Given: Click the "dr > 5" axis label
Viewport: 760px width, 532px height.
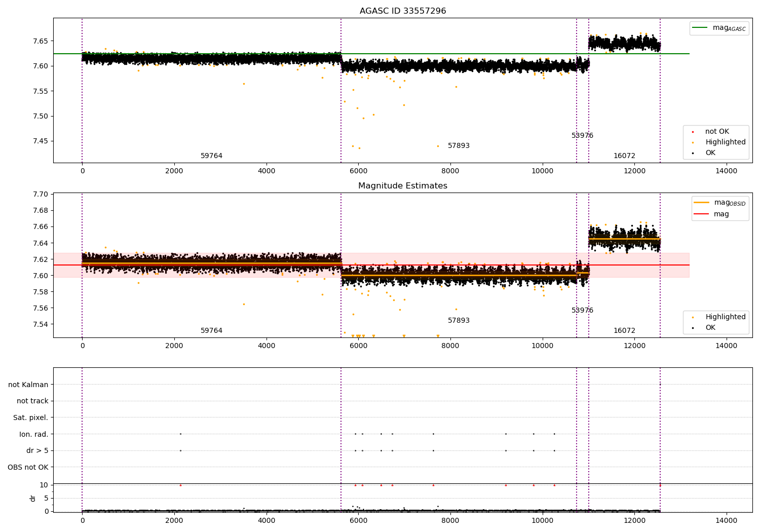Looking at the screenshot, I should pos(37,451).
